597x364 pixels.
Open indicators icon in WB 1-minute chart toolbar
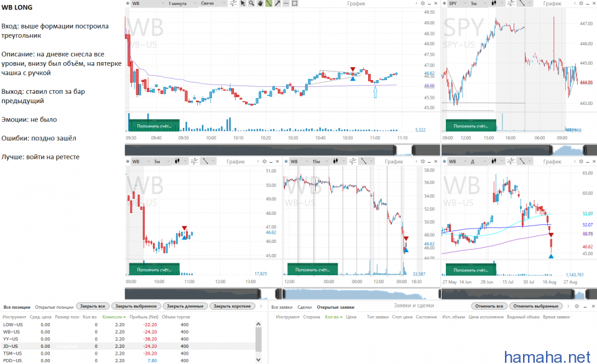tap(233, 4)
